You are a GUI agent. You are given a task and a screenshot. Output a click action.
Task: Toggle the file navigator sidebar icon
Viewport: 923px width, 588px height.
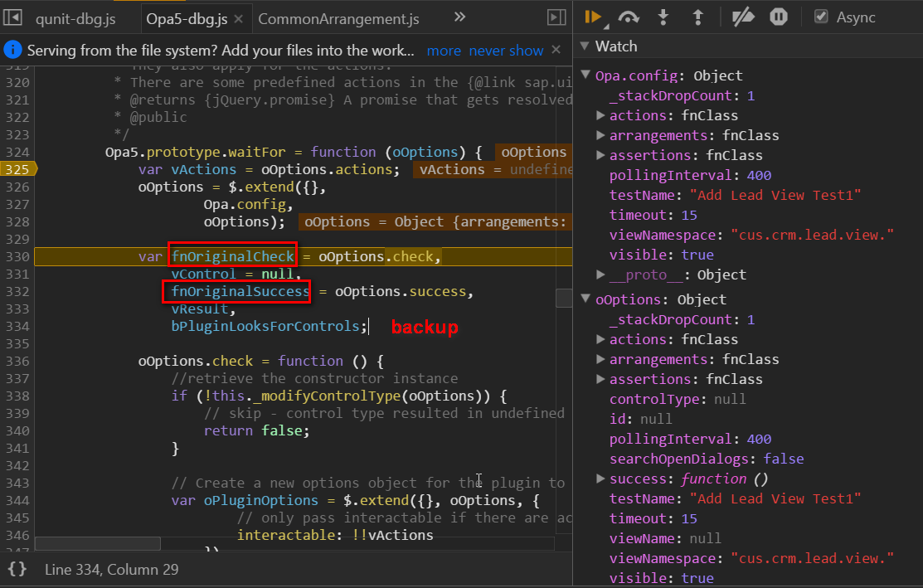(12, 17)
